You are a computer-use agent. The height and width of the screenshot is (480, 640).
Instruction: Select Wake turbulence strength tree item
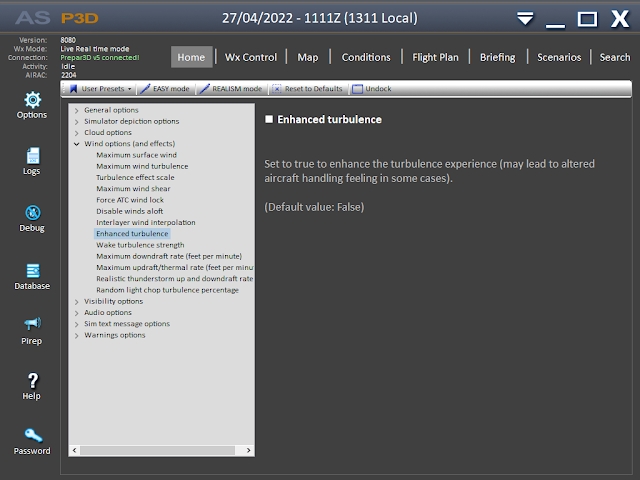[140, 245]
